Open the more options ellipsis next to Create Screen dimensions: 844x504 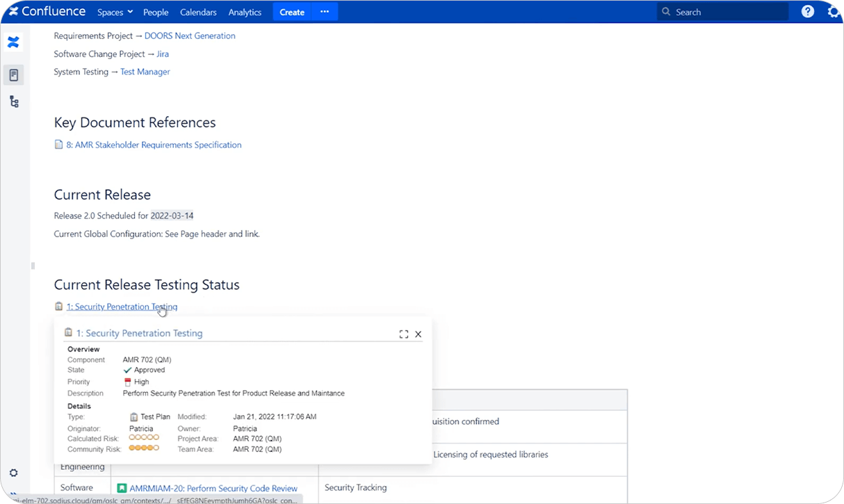(324, 12)
